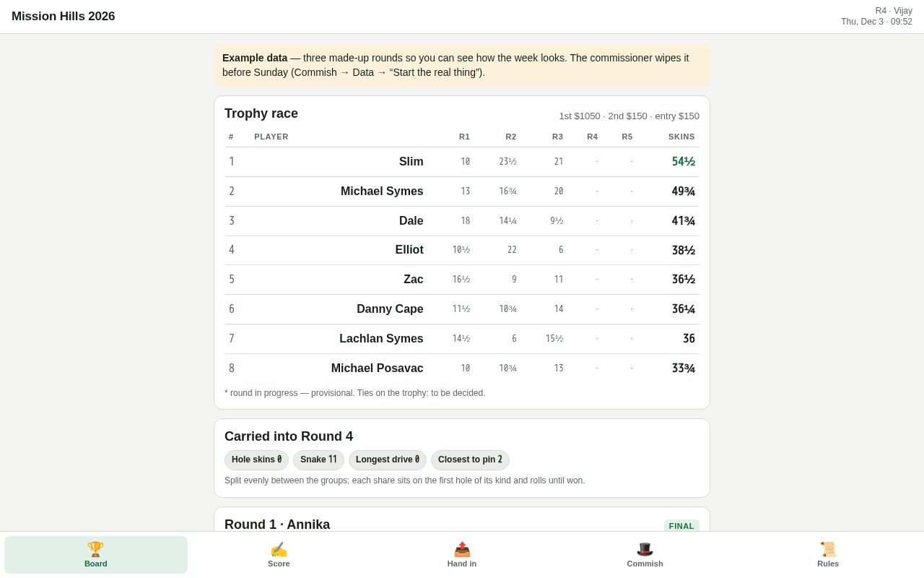Click the Mission Hills 2026 title
The image size is (924, 578).
point(64,17)
